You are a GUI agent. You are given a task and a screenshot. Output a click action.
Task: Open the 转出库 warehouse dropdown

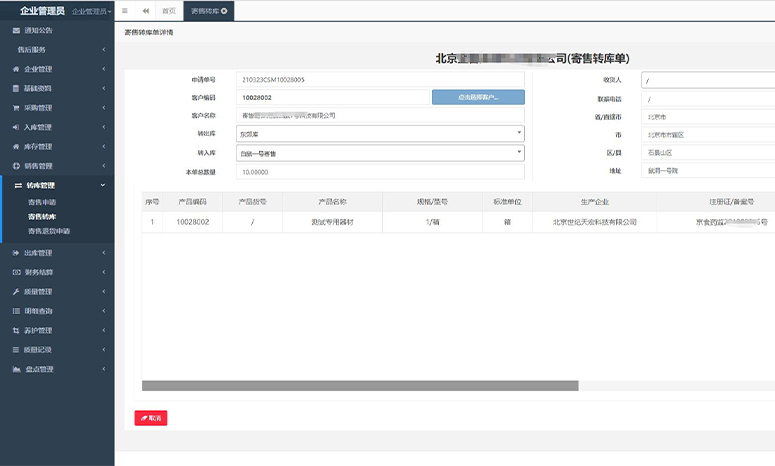click(x=380, y=133)
